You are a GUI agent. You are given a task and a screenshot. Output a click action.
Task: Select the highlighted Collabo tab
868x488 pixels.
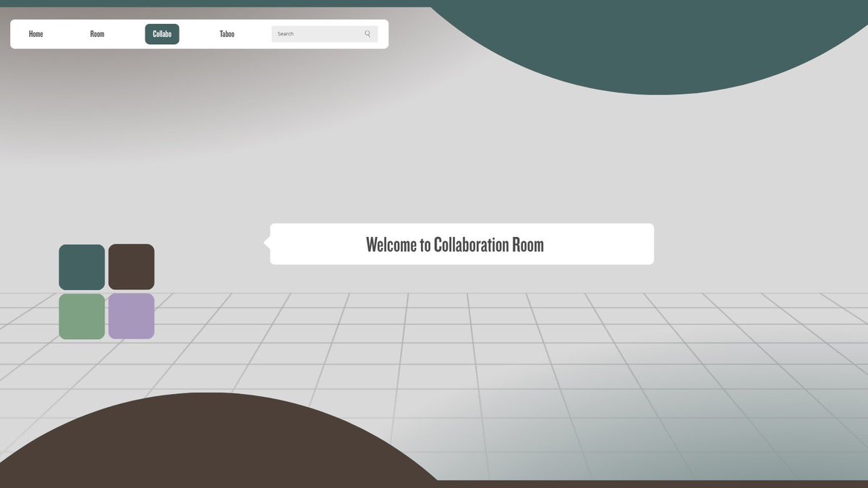click(162, 34)
